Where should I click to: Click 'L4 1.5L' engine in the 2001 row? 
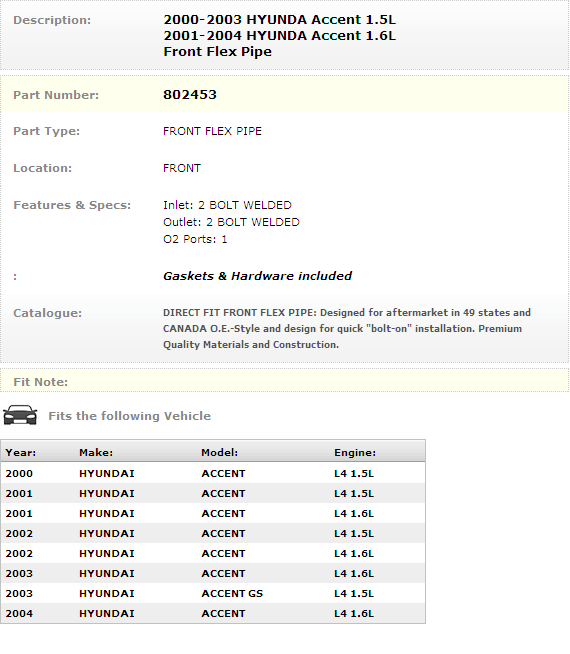tap(354, 494)
